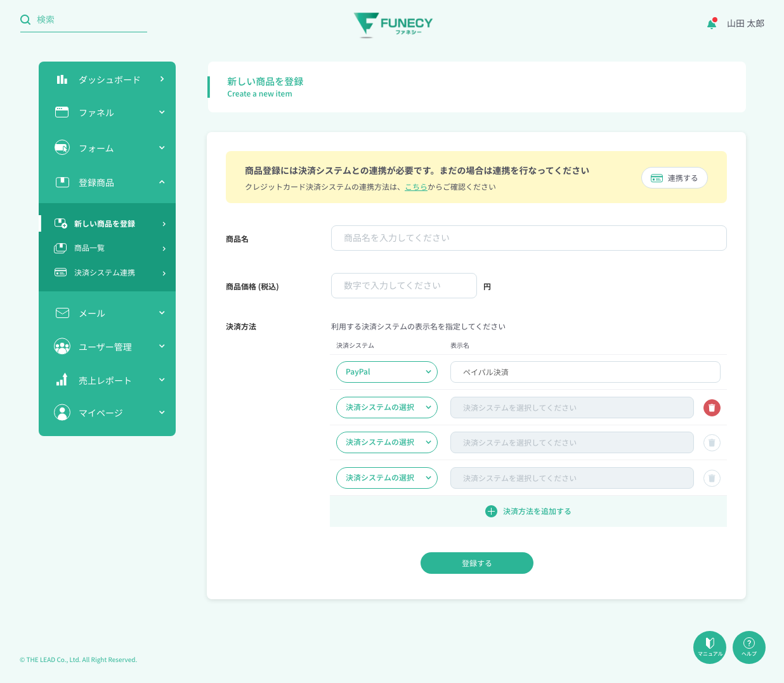Open the 売上レポート menu label
The width and height of the screenshot is (784, 683).
pyautogui.click(x=105, y=381)
